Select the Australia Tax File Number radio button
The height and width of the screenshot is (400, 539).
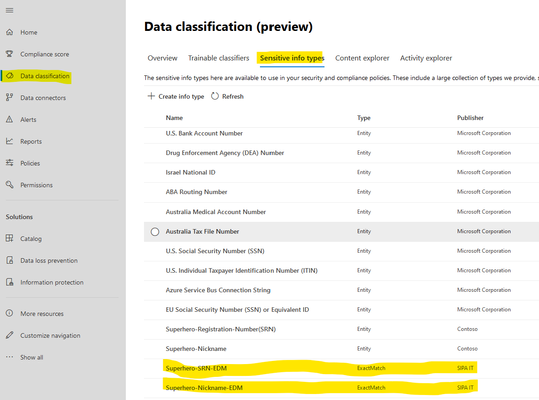pos(155,232)
